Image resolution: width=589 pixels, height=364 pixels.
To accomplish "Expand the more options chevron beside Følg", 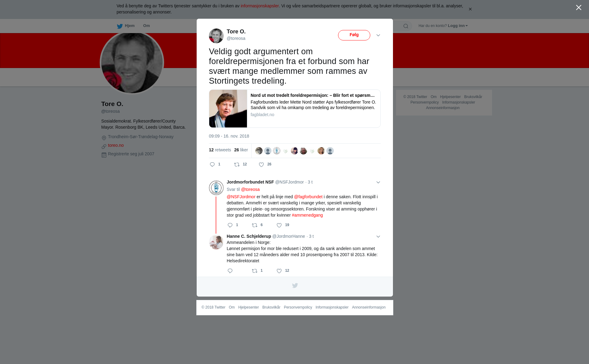I will [378, 35].
